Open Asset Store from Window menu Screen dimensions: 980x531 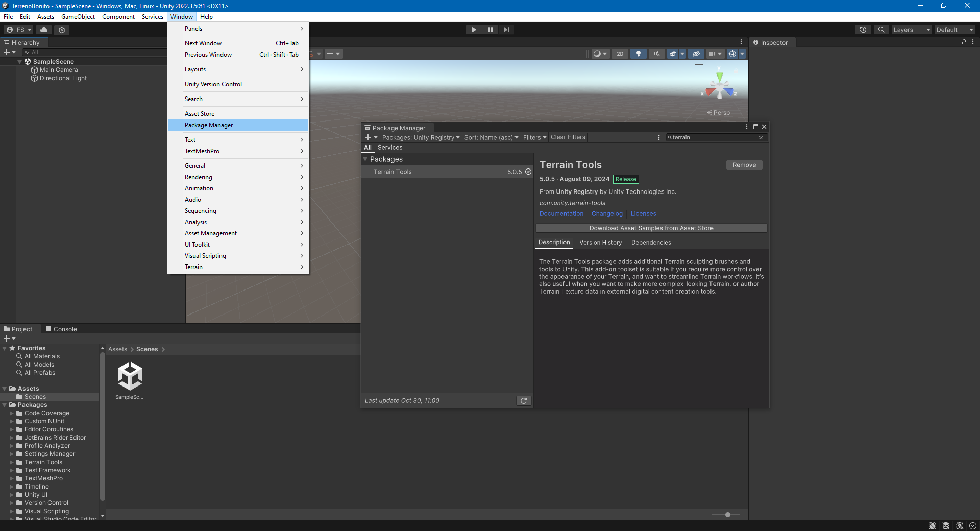pos(238,114)
